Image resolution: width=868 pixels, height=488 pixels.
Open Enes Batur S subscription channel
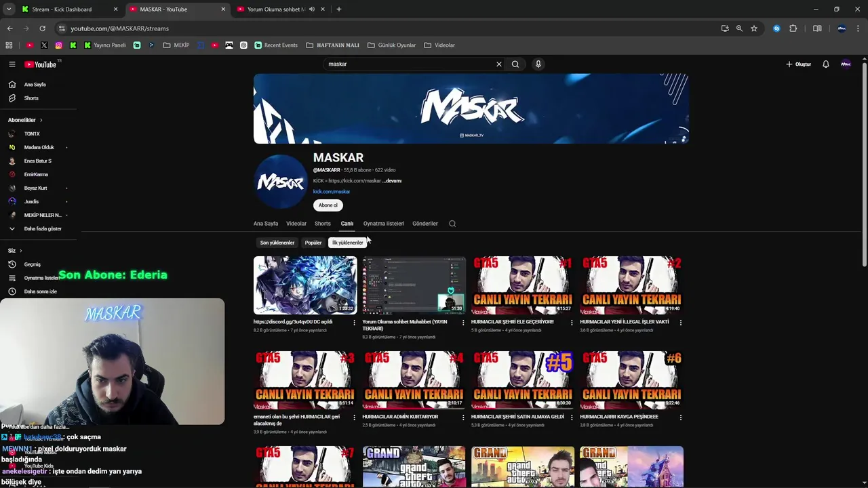(x=38, y=161)
